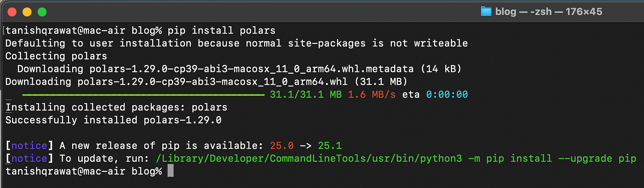Click the green "25.1" pip version

coord(330,146)
